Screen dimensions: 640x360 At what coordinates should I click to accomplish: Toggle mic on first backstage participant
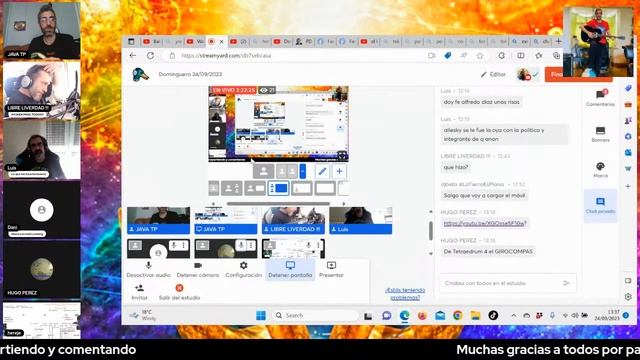(x=174, y=245)
